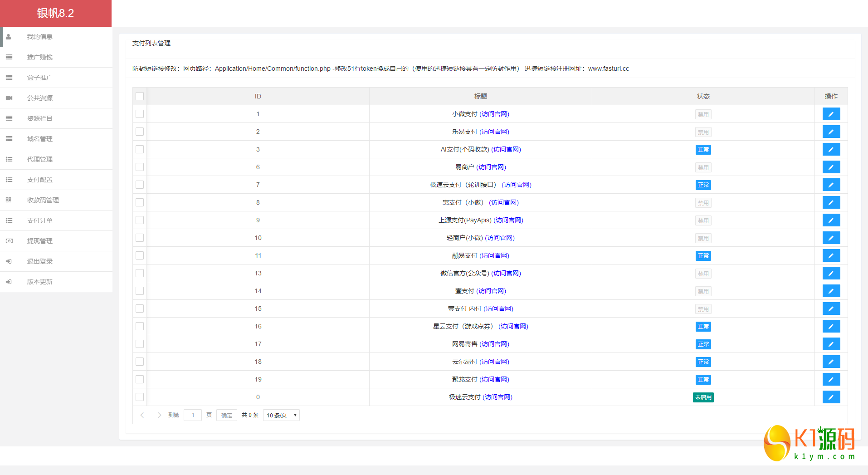
Task: Click the user icon beside 我的信息
Action: (x=9, y=37)
